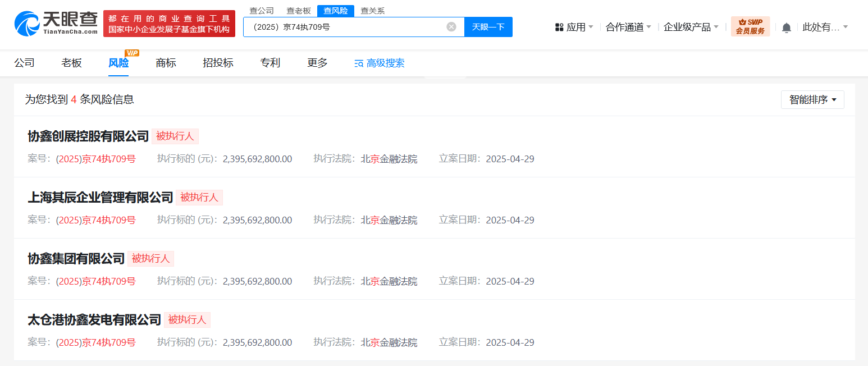The height and width of the screenshot is (366, 868).
Task: Switch to the 查公司 search tab
Action: point(262,11)
